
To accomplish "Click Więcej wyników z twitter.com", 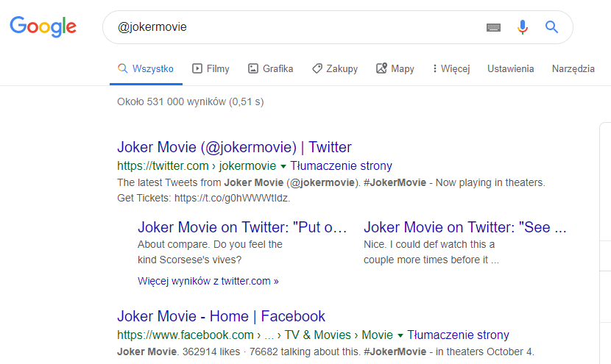I will pos(208,281).
